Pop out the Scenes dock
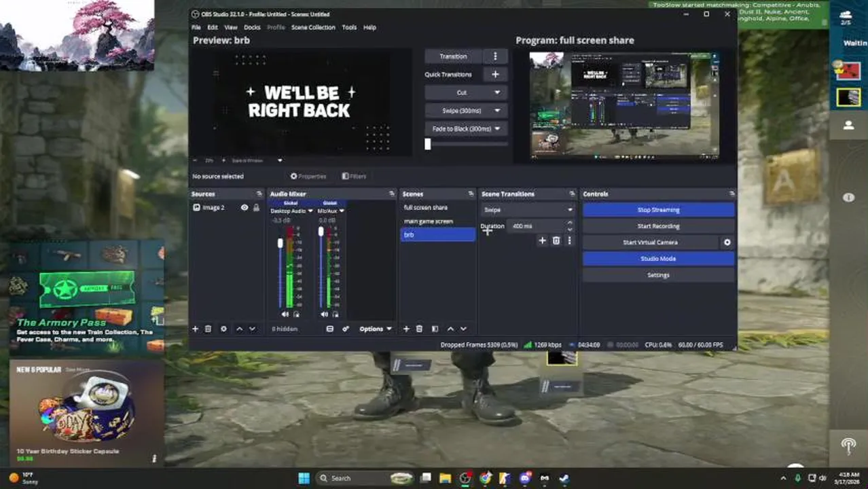 pos(471,194)
